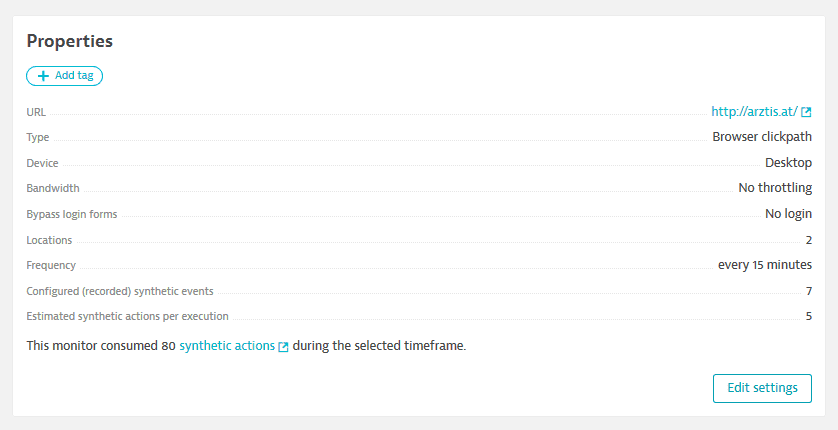Click the Properties heading

click(x=69, y=41)
